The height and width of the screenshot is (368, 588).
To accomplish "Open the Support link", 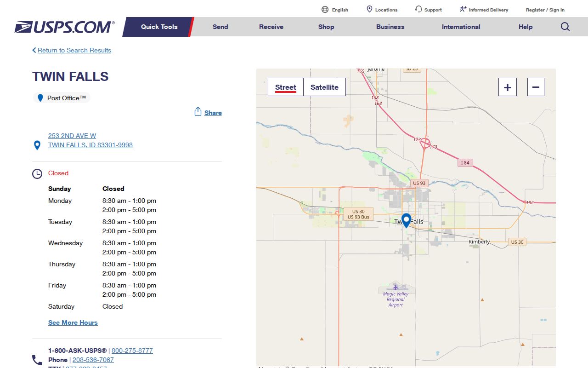I will coord(433,10).
